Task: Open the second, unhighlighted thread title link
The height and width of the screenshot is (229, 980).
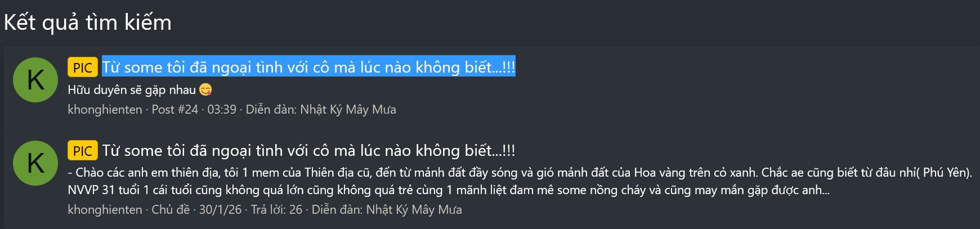Action: point(308,151)
